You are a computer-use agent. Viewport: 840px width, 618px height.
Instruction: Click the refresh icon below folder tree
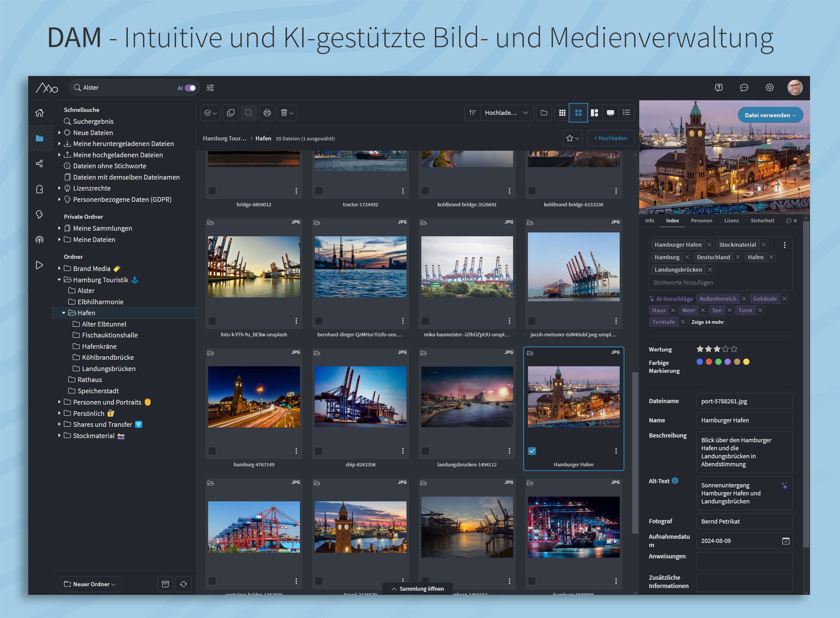coord(183,584)
